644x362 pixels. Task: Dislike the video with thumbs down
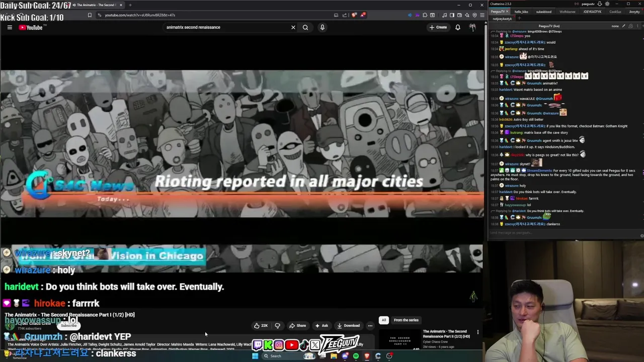click(277, 326)
